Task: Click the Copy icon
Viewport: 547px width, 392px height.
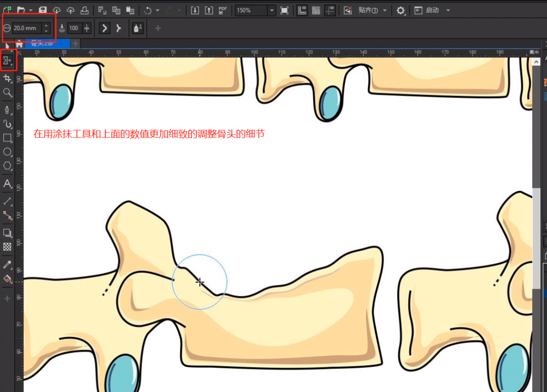Action: [x=116, y=10]
